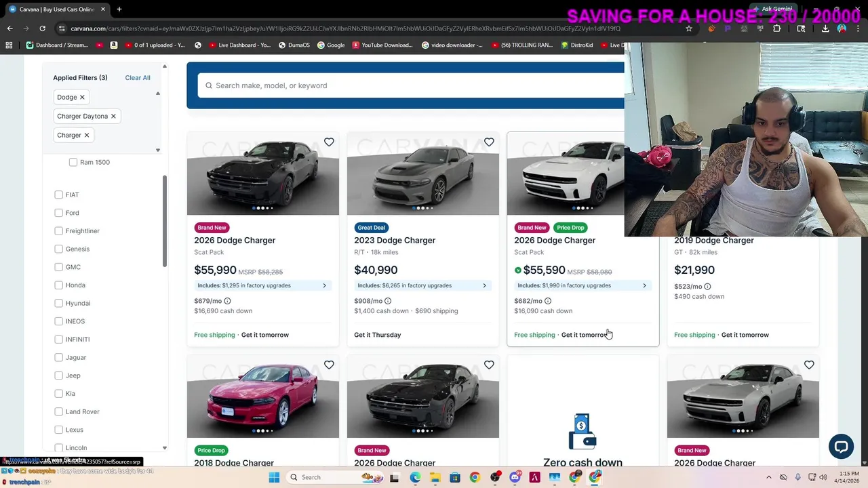Expand $1,990 factory upgrades chevron
This screenshot has height=488, width=868.
644,285
